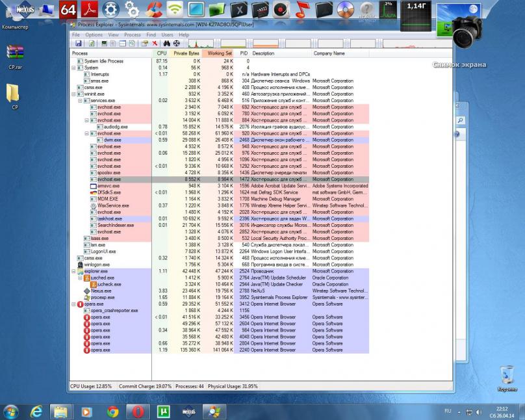Open Adobe Acrobat from the Nexus dock
The image size is (525, 420).
click(x=90, y=10)
